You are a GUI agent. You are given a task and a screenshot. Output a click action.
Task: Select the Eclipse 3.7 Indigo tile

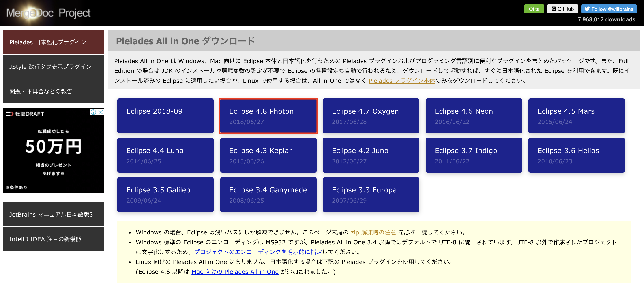coord(474,155)
